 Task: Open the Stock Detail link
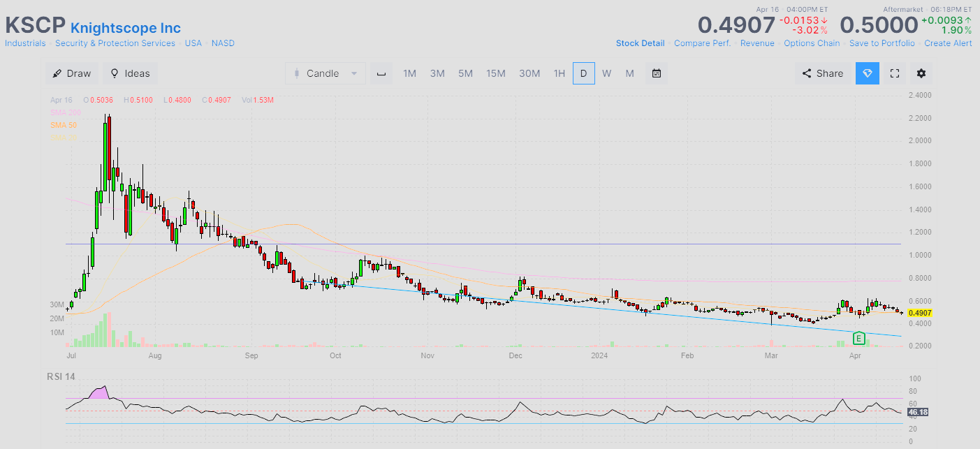pos(641,43)
